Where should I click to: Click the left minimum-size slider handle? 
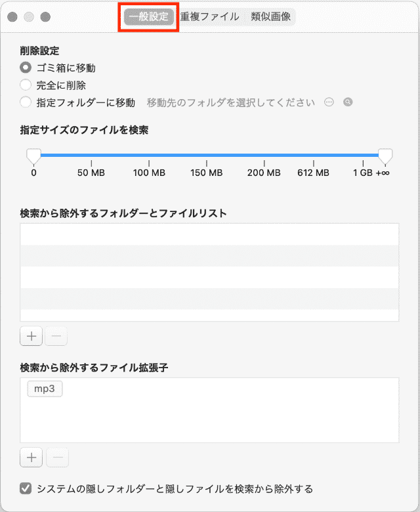(33, 156)
